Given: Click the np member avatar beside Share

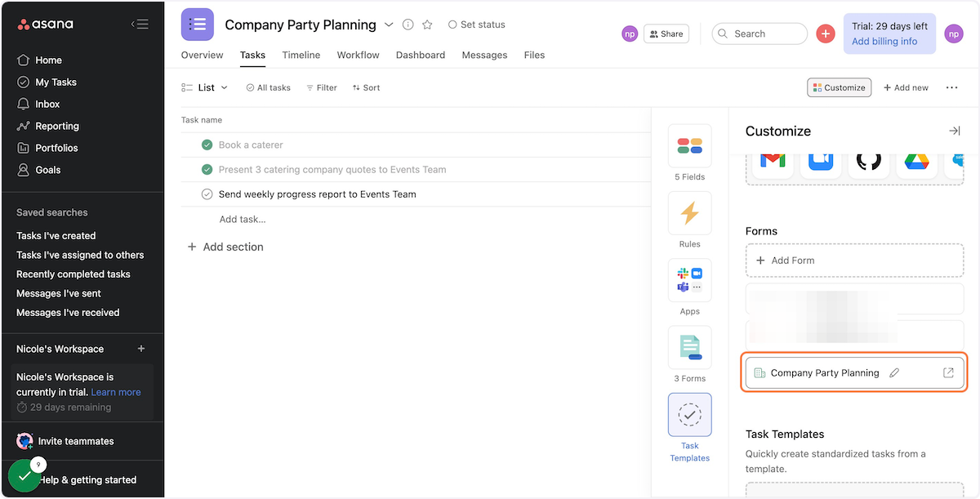Looking at the screenshot, I should coord(630,33).
